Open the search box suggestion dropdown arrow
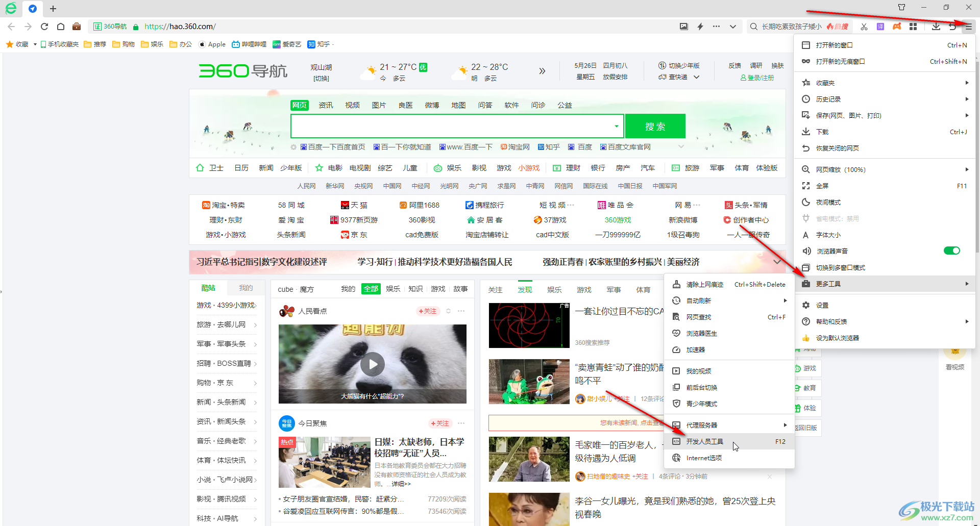The width and height of the screenshot is (980, 526). [x=617, y=126]
